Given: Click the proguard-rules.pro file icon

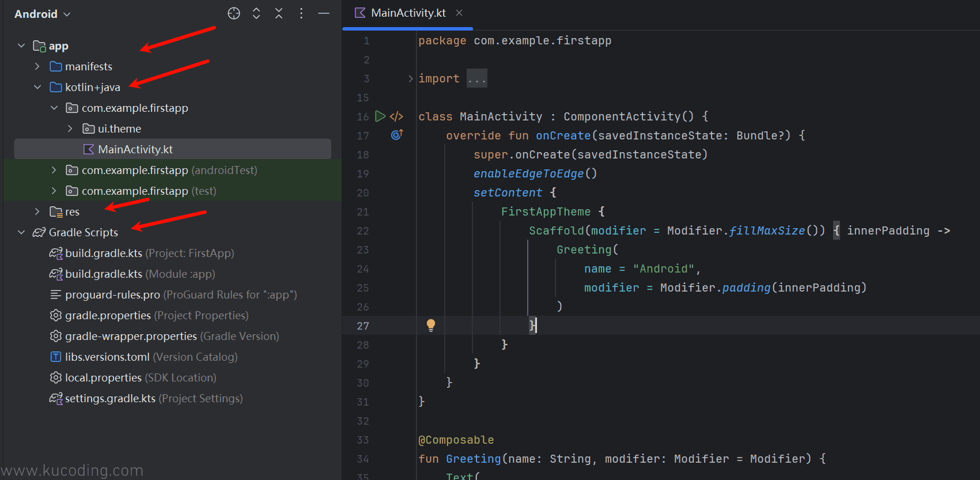Looking at the screenshot, I should [56, 294].
